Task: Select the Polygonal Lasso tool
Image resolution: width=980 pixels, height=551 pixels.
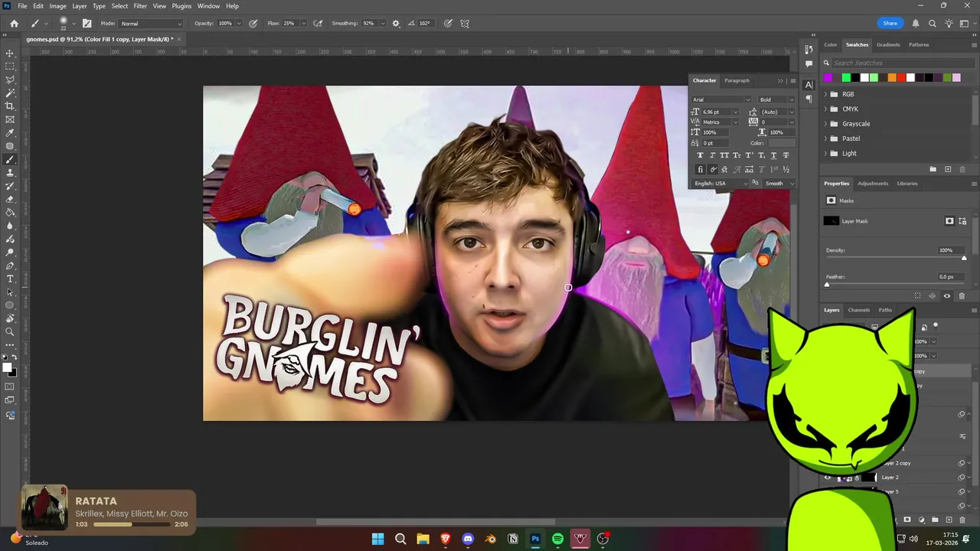Action: coord(10,80)
